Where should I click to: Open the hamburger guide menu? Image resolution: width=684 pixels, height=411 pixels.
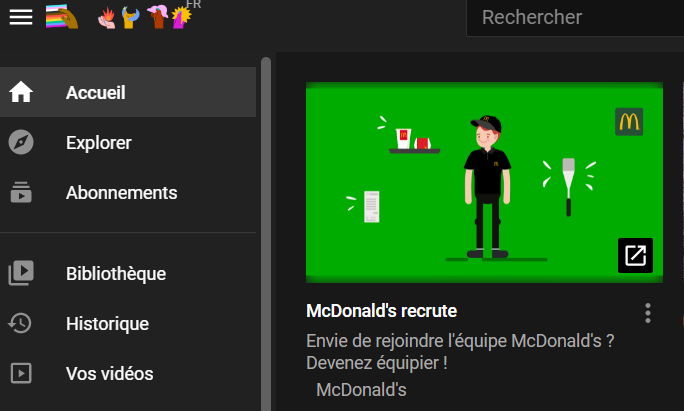[x=21, y=17]
